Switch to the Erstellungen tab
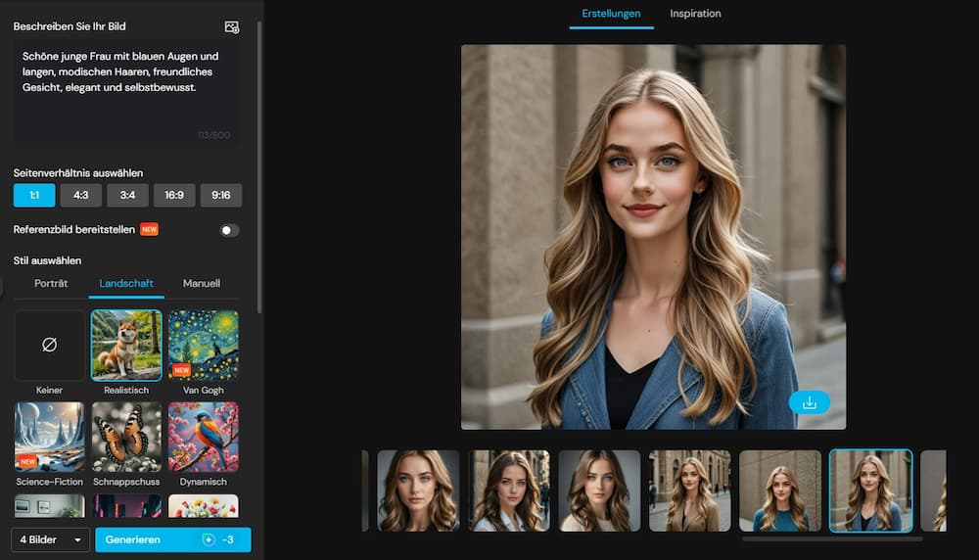The width and height of the screenshot is (979, 560). 611,14
